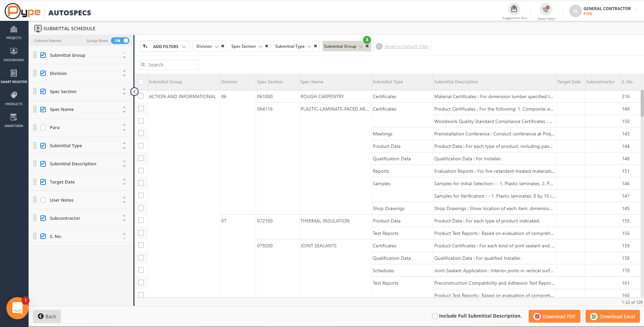Screen dimensions: 644x327
Task: Click Download Excel button
Action: (613, 316)
